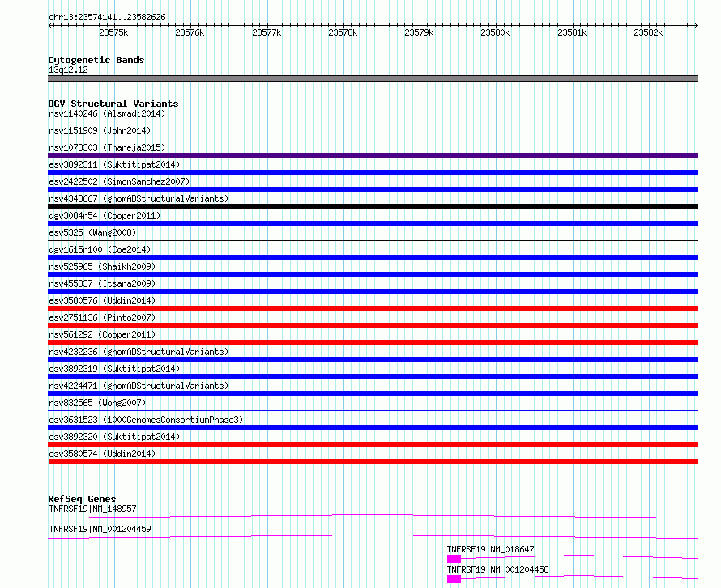Open variant nsv4232236 (gnomADStructuralVariants)
This screenshot has height=588, width=721.
click(139, 352)
